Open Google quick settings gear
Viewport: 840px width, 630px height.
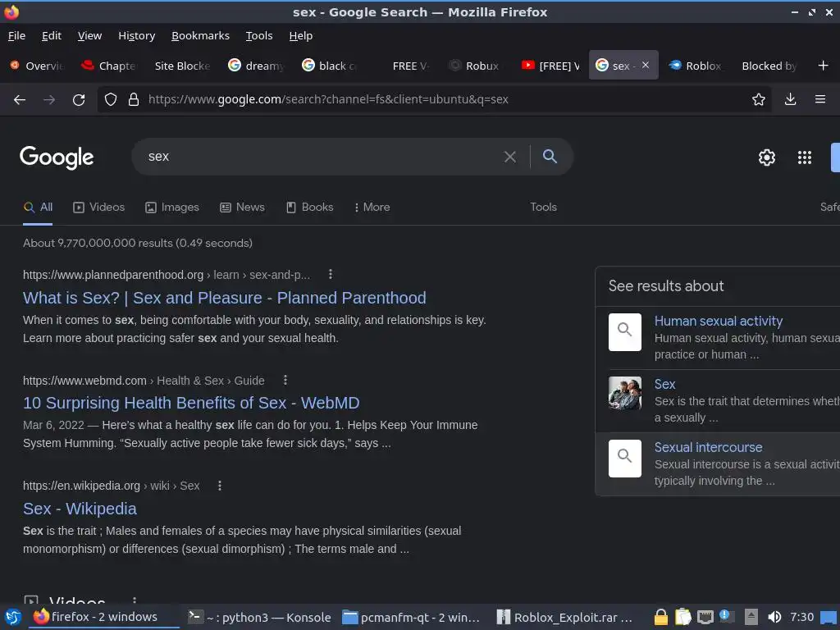click(767, 157)
